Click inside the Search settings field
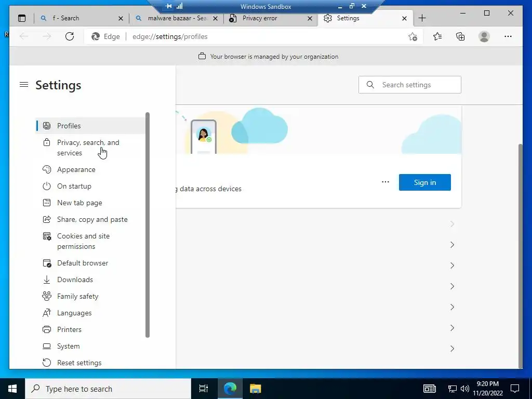The height and width of the screenshot is (399, 532). point(410,85)
